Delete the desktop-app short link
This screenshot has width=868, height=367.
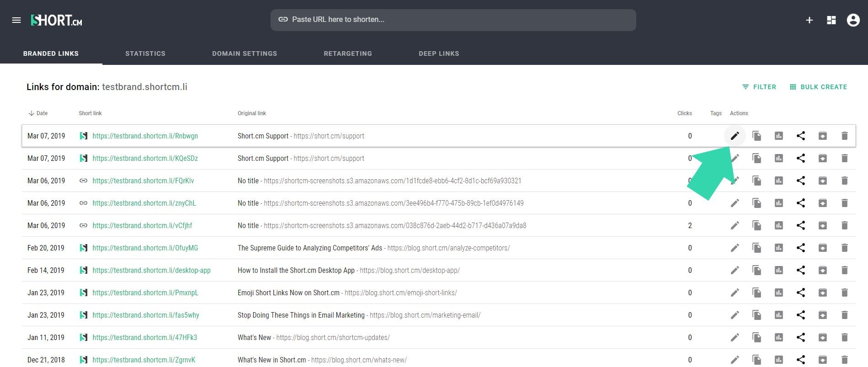point(845,270)
